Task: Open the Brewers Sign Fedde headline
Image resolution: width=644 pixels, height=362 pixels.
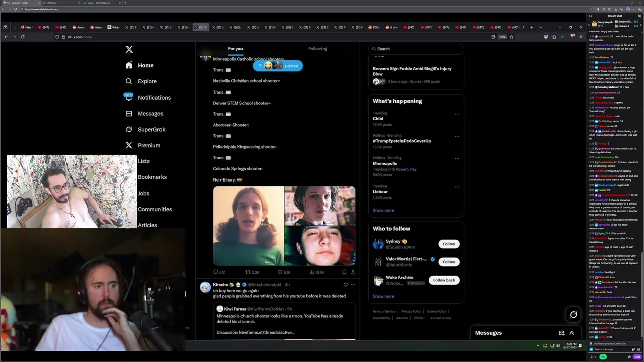Action: pyautogui.click(x=412, y=71)
